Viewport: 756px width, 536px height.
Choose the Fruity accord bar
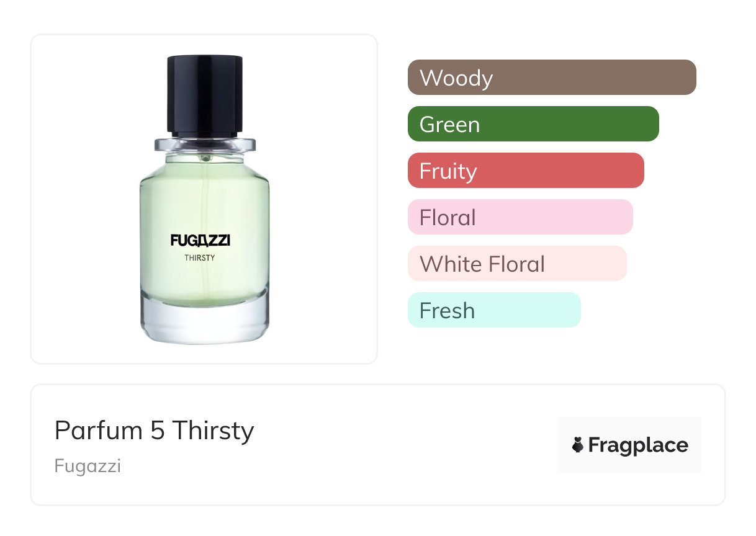525,171
